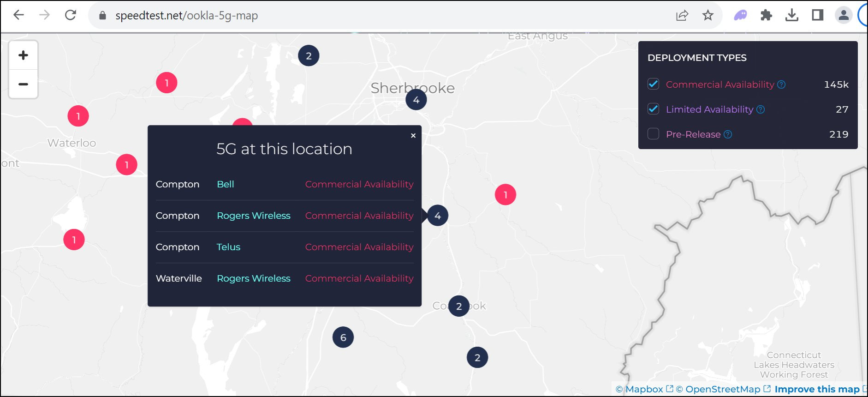Open the purple ghost extension icon
Image resolution: width=868 pixels, height=397 pixels.
[x=740, y=15]
